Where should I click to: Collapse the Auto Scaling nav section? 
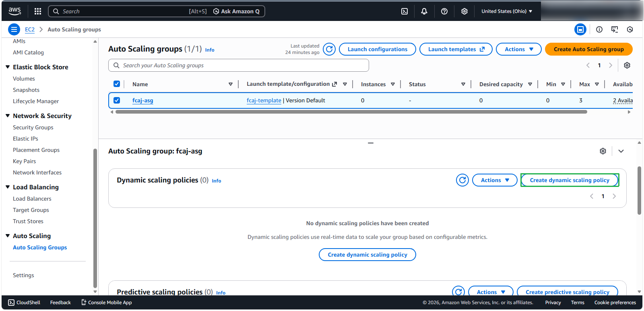[8, 236]
